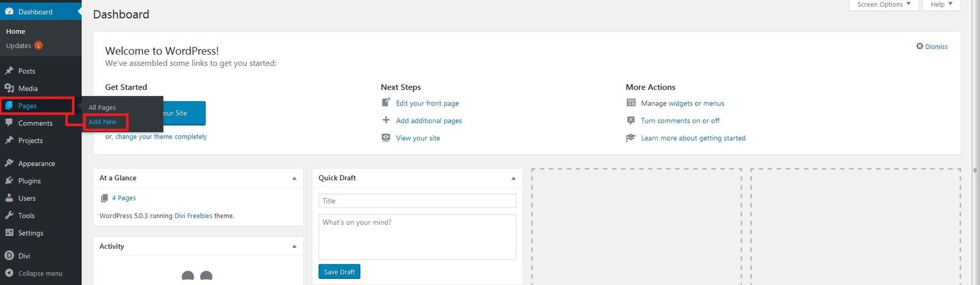Viewport: 980px width, 285px height.
Task: Click the Dismiss X icon
Action: [919, 47]
